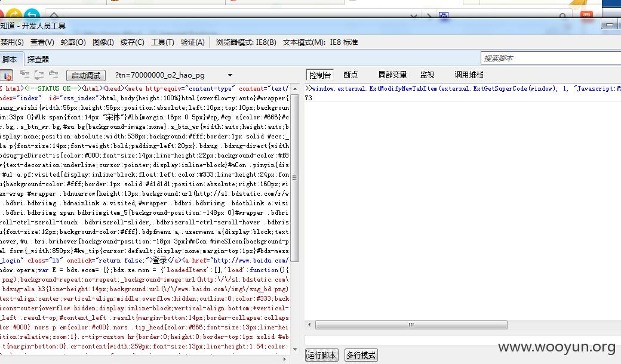Image resolution: width=621 pixels, height=364 pixels.
Task: Open the 禁用(S) menu
Action: (12, 42)
